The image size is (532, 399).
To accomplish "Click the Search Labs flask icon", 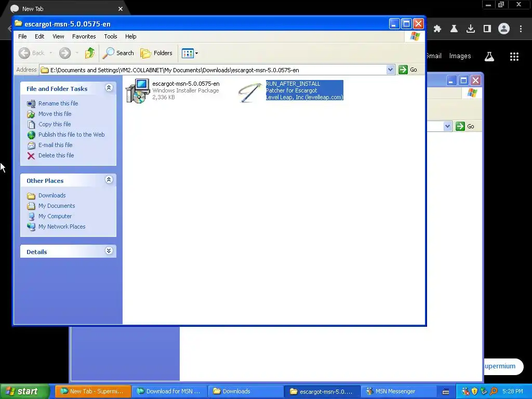I will click(x=489, y=57).
